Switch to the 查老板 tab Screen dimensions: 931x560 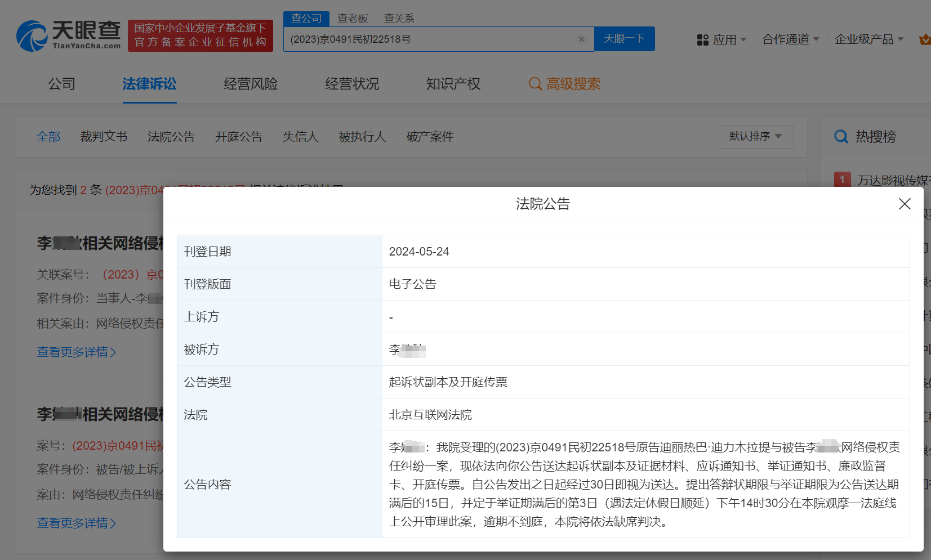click(x=353, y=18)
